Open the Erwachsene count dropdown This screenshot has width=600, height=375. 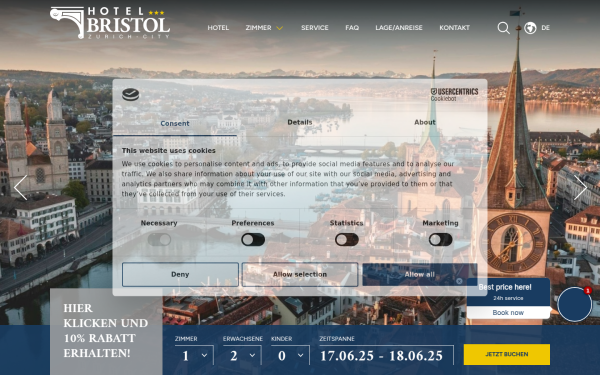242,355
